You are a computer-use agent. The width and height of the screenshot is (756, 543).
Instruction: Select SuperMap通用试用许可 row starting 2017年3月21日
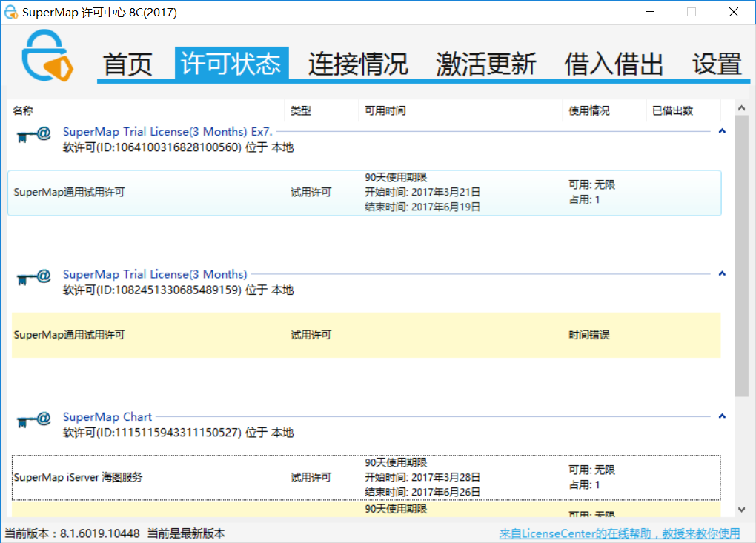click(365, 193)
